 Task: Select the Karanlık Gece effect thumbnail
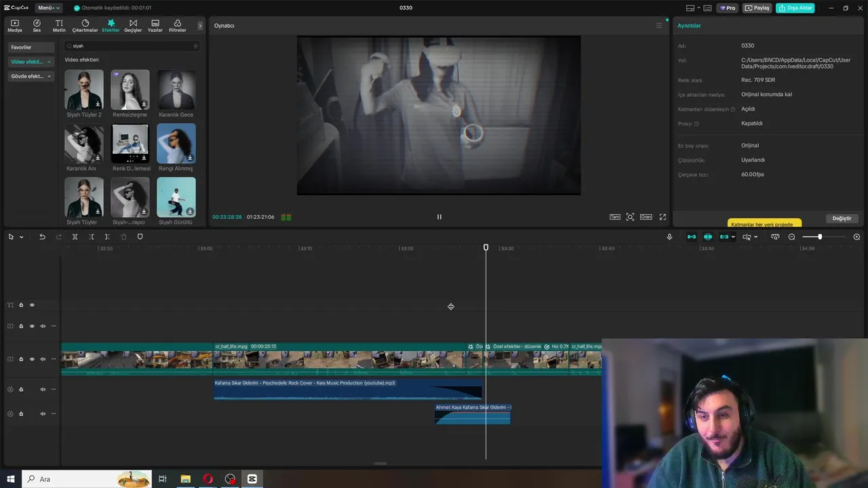(176, 89)
